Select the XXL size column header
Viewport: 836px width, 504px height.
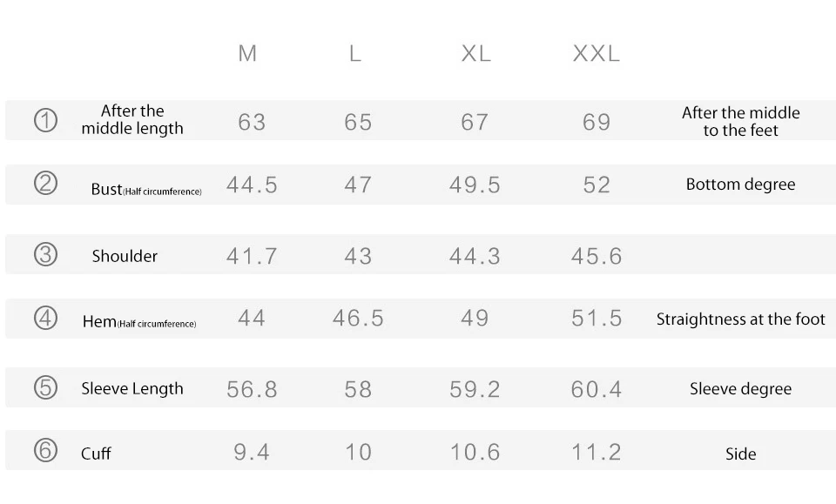click(596, 53)
